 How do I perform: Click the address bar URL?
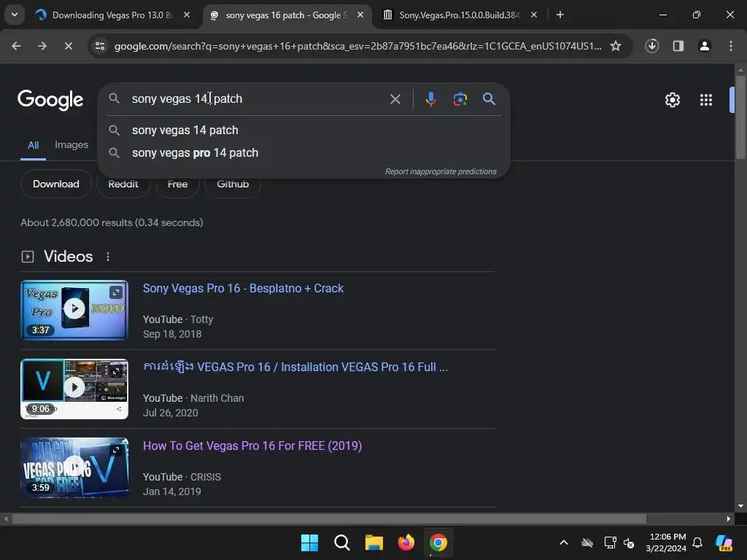(357, 46)
